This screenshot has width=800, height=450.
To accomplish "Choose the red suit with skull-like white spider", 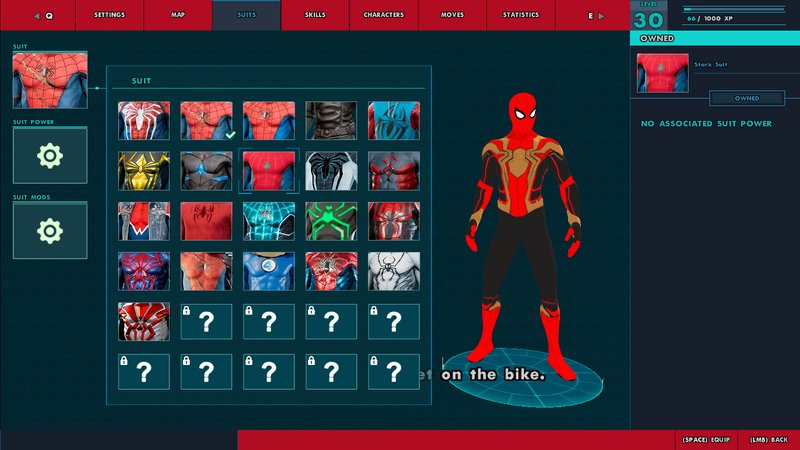I will (331, 271).
